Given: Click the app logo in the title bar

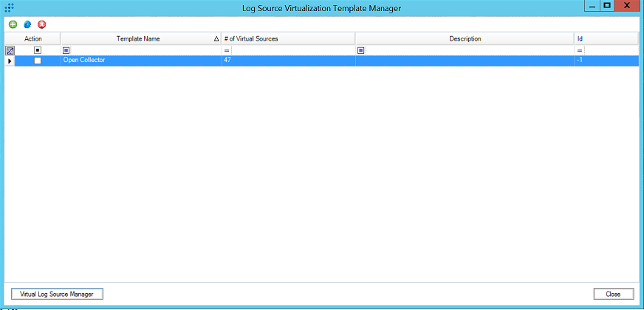Looking at the screenshot, I should pos(10,7).
